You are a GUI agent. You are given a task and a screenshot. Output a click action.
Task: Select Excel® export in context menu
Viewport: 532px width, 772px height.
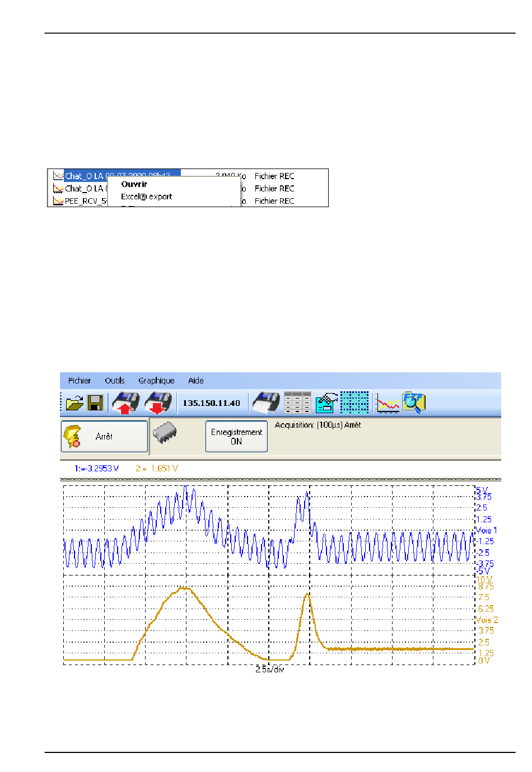(x=147, y=196)
